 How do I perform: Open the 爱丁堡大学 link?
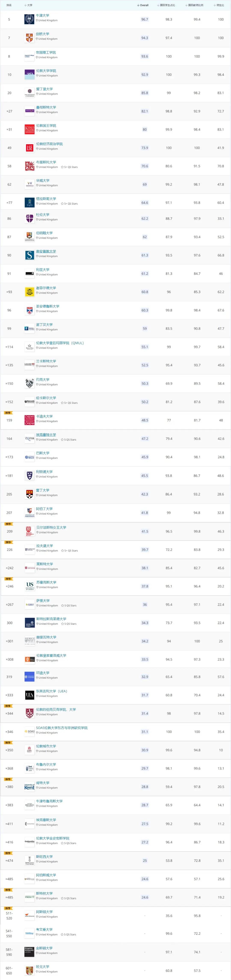pyautogui.click(x=44, y=89)
